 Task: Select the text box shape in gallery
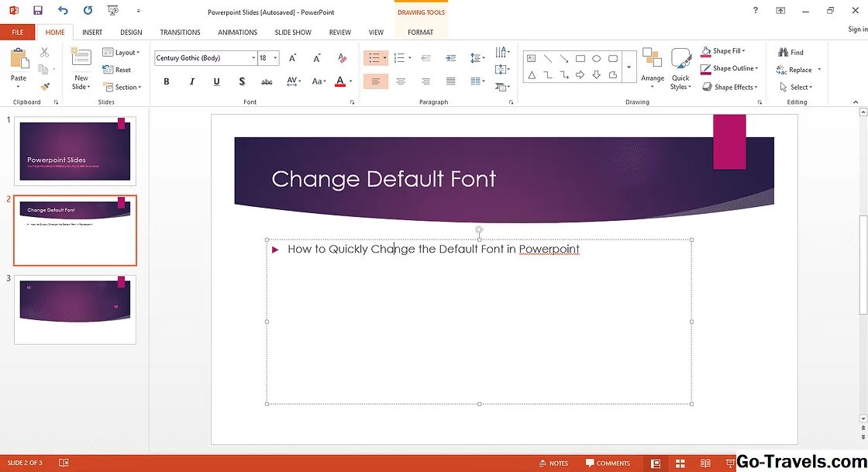coord(532,58)
